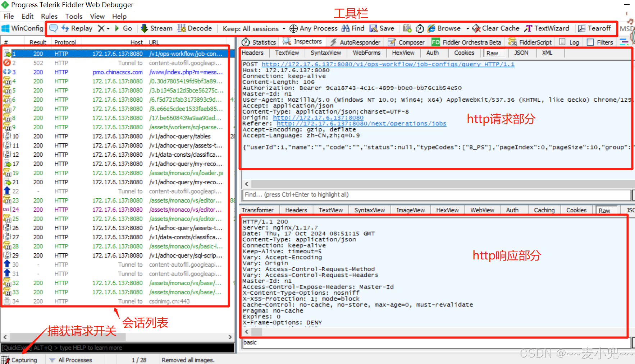The image size is (635, 364).
Task: Open the TextWizard tool
Action: pos(547,28)
